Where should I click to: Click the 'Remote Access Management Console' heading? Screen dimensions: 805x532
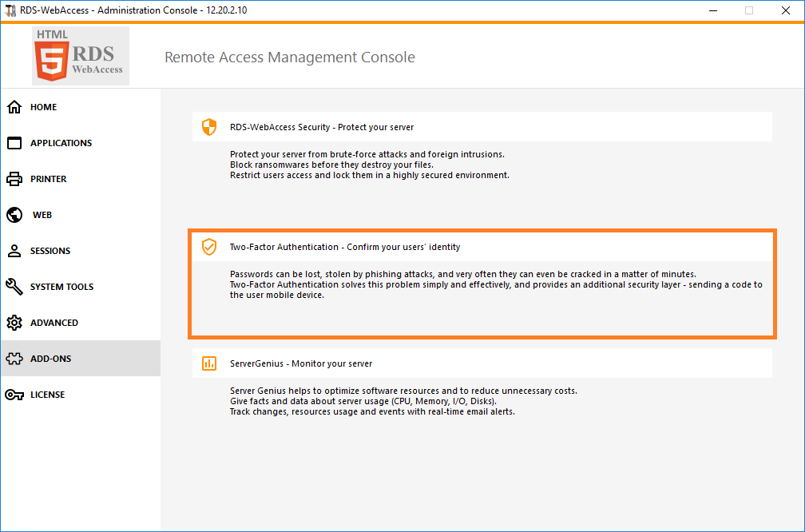coord(290,57)
